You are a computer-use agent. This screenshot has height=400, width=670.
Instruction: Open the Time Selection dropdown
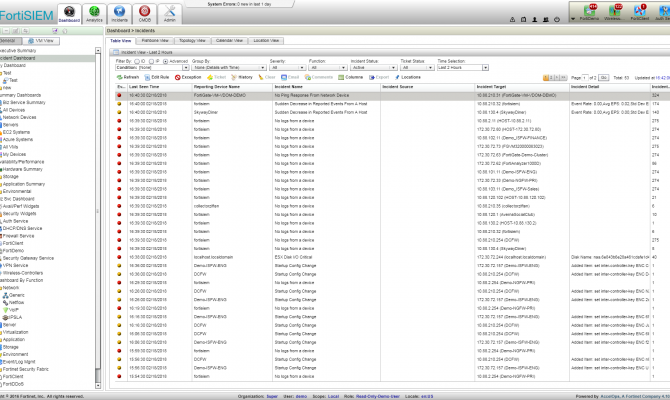(x=460, y=66)
